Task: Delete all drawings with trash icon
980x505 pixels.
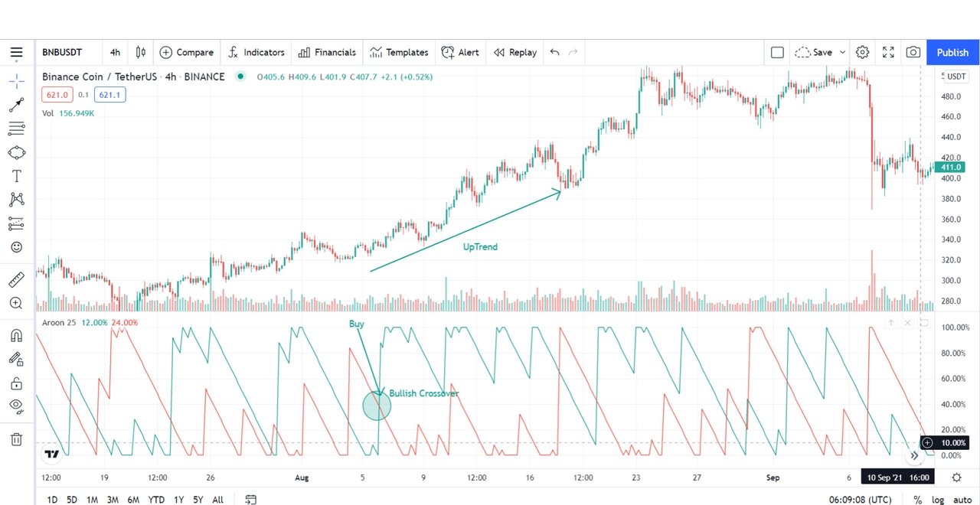Action: coord(16,439)
